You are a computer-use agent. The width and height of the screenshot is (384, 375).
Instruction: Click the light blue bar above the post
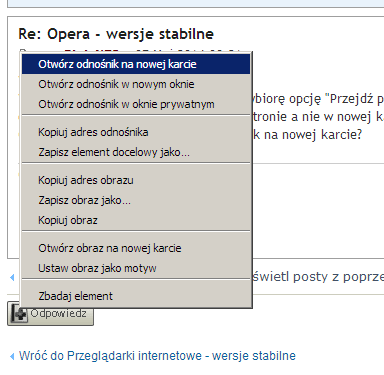tap(195, 4)
